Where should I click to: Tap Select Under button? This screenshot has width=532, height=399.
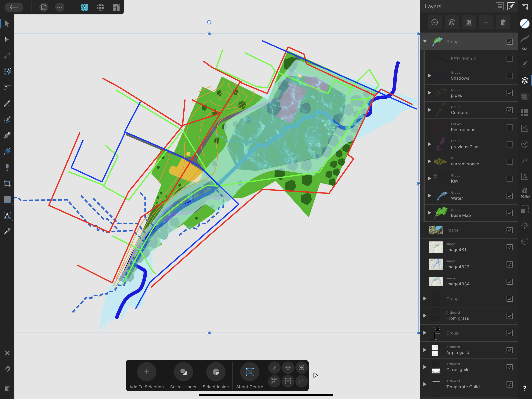click(183, 376)
